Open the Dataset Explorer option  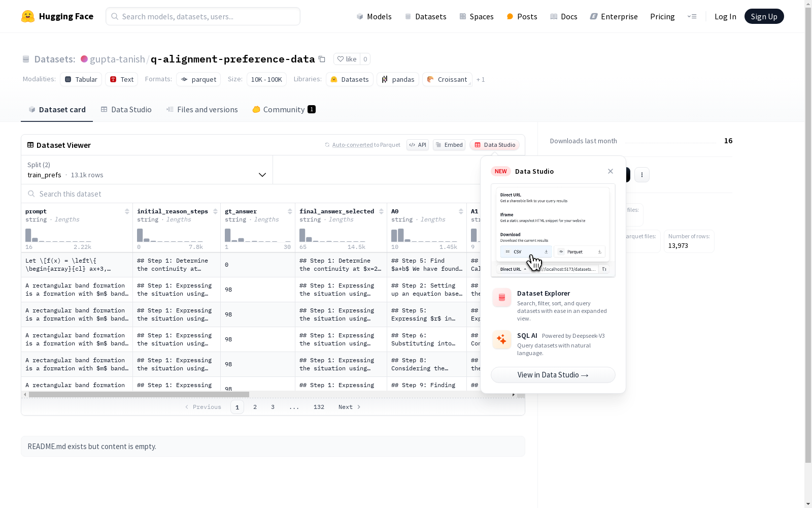[x=553, y=305]
